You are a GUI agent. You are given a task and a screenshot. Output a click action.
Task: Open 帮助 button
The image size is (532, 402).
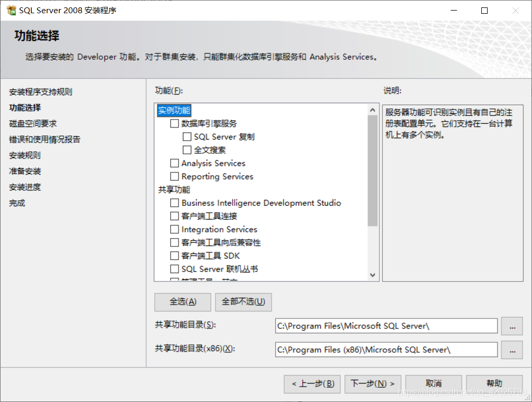tap(494, 384)
